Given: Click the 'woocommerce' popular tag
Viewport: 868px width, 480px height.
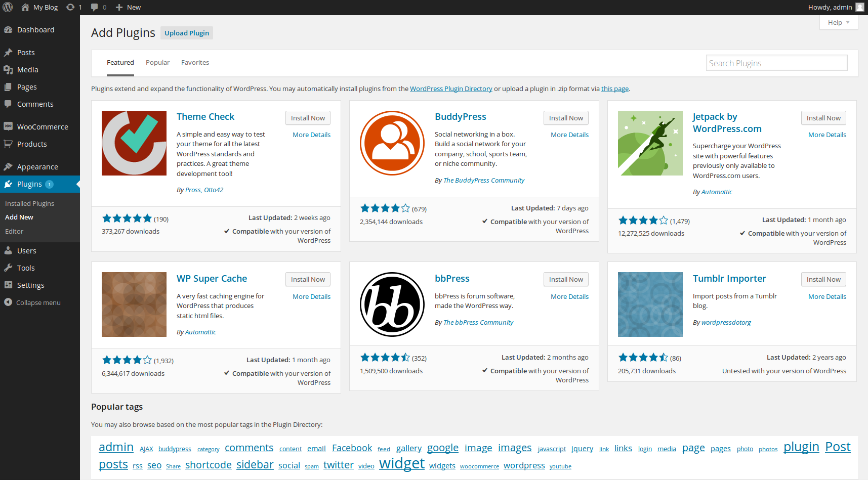Looking at the screenshot, I should tap(479, 466).
